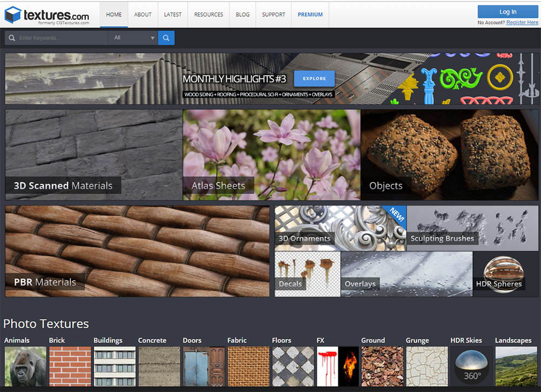
Task: Click the textures.com cube logo
Action: [12, 15]
